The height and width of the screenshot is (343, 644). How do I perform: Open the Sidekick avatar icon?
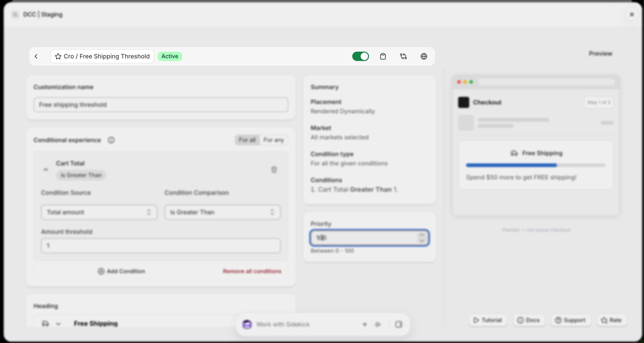click(247, 324)
